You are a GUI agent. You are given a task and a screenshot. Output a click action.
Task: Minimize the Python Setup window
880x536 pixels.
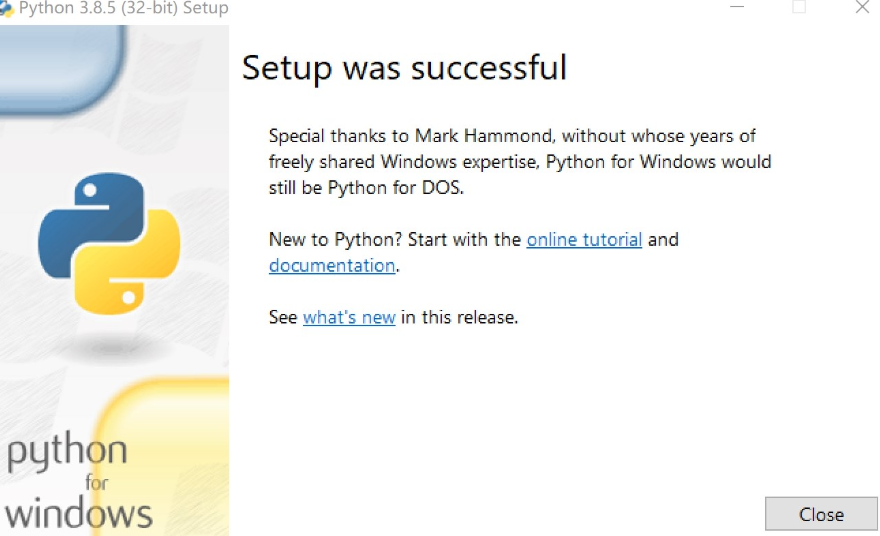coord(737,8)
